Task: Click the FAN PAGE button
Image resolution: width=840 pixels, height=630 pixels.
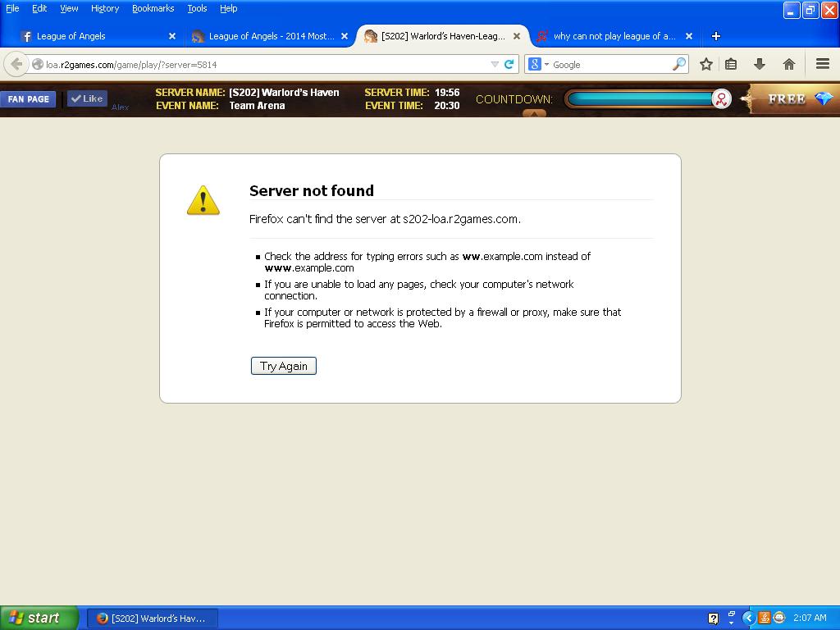Action: pyautogui.click(x=29, y=99)
